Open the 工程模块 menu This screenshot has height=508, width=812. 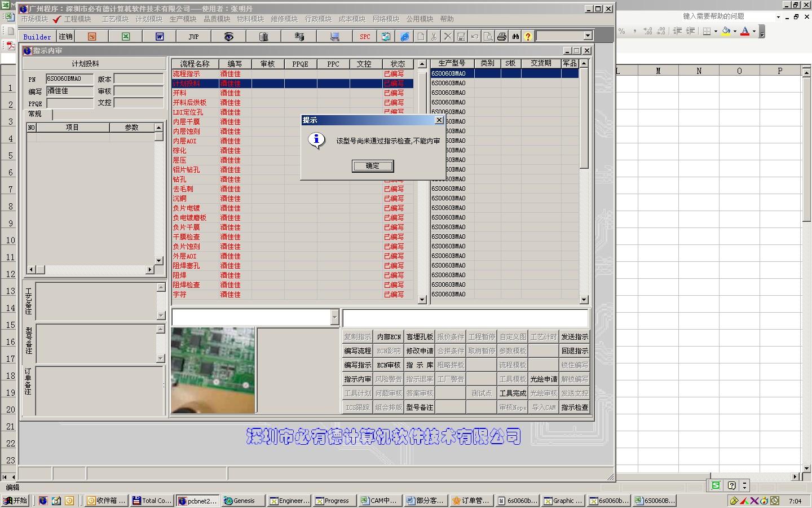78,19
